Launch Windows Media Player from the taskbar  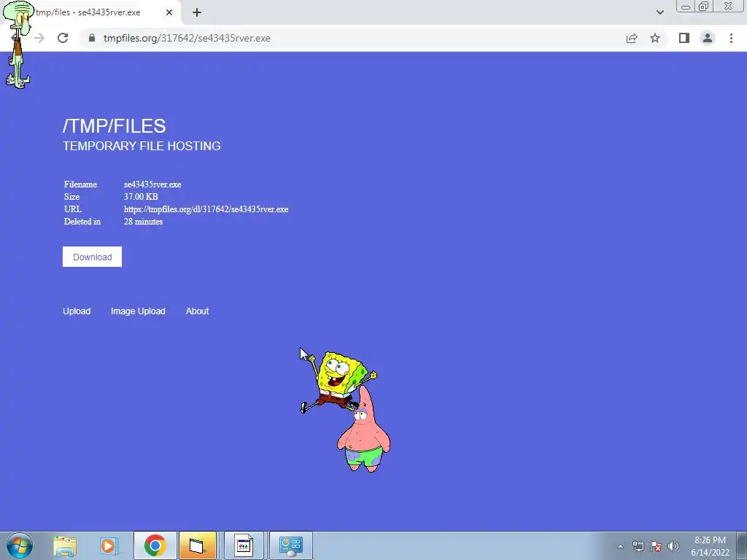[x=109, y=545]
